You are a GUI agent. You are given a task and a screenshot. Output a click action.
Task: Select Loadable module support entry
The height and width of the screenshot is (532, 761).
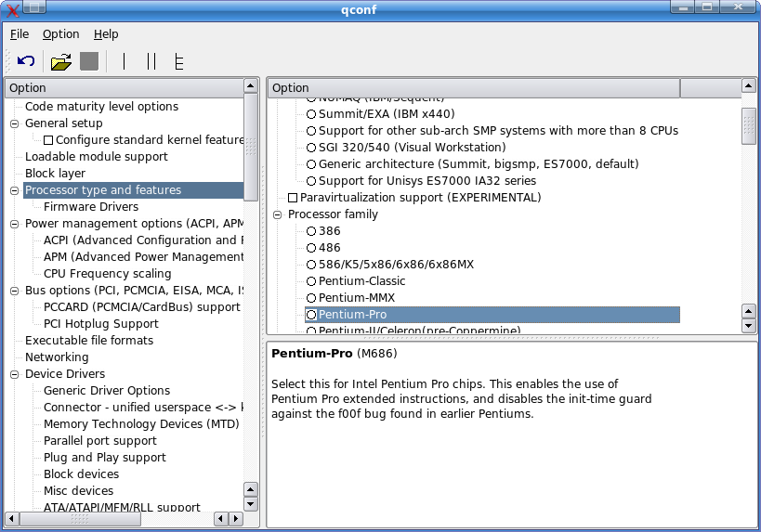pos(96,157)
